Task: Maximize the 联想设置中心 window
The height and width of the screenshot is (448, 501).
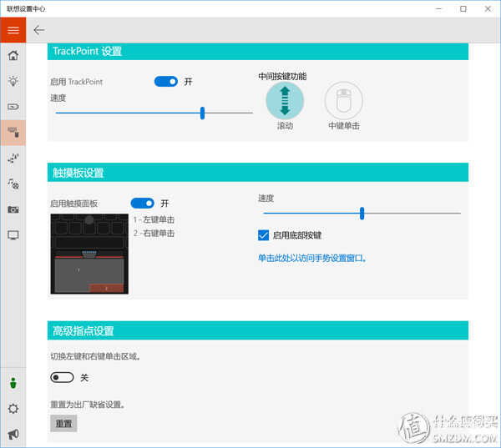Action: pyautogui.click(x=463, y=9)
